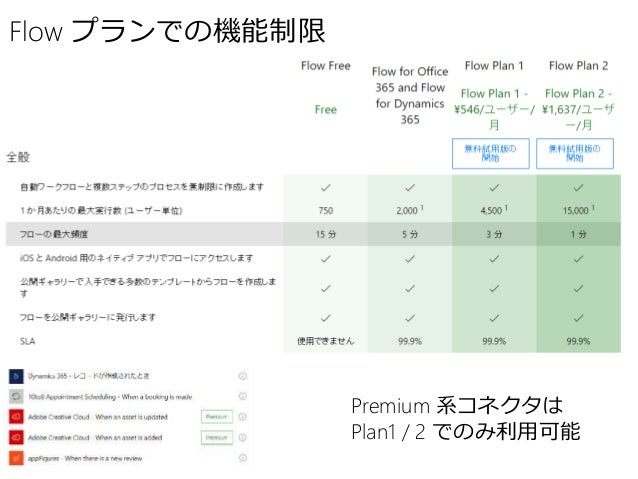This screenshot has width=638, height=479.
Task: Click the 'SLA' row label
Action: click(27, 341)
